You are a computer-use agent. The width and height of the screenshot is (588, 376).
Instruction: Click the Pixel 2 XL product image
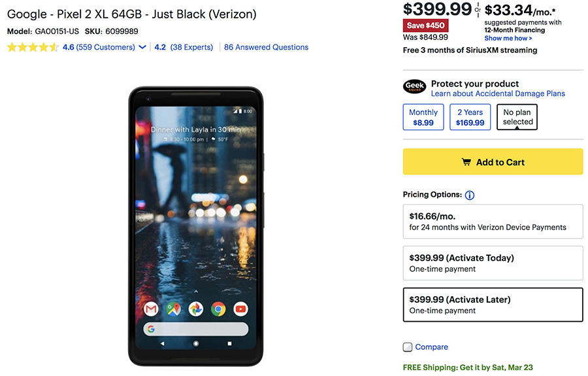point(196,226)
